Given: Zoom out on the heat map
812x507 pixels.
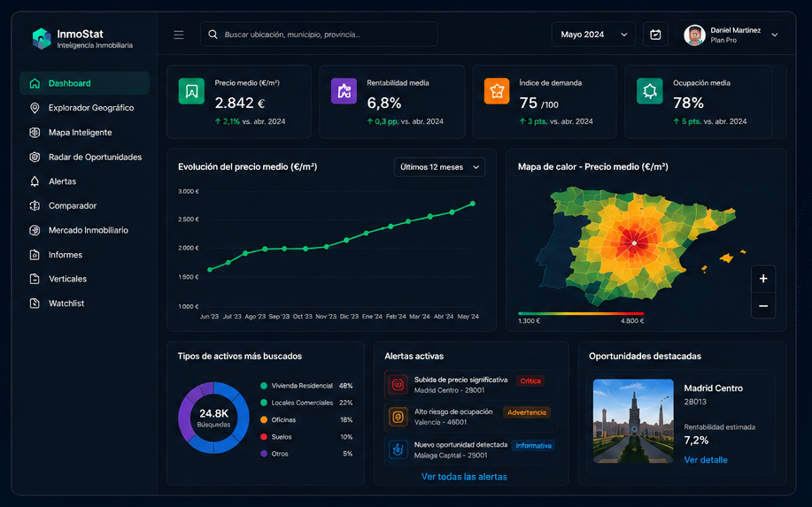Looking at the screenshot, I should tap(763, 306).
